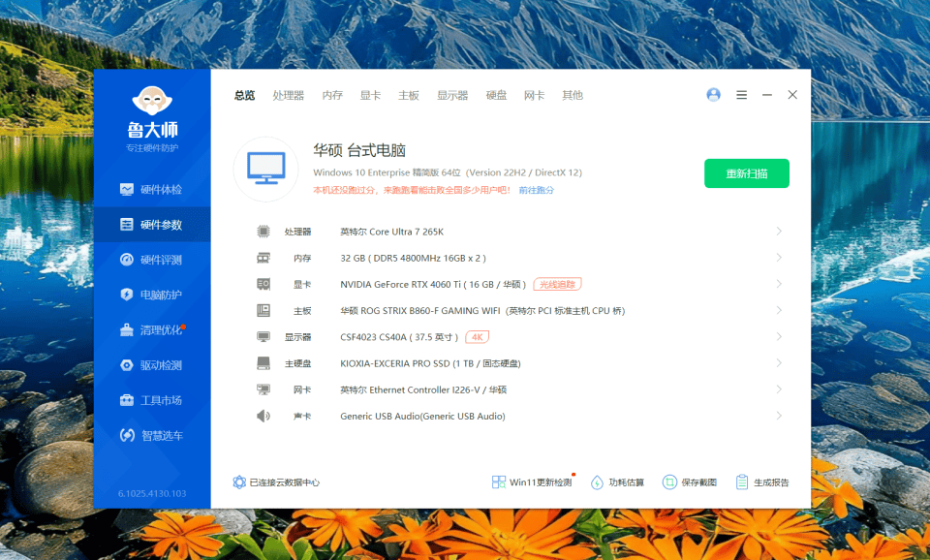This screenshot has width=930, height=560.
Task: Click version number 6.1025.4130.103
Action: 152,493
